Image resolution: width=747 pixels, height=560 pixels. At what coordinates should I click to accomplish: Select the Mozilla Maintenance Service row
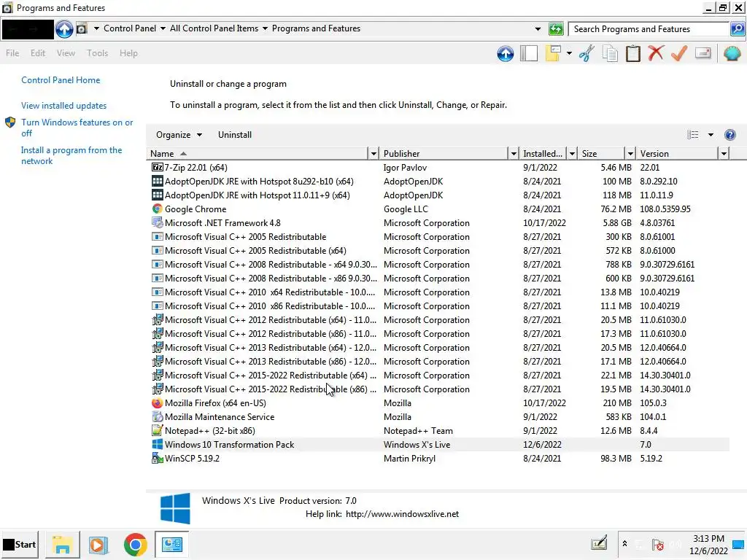point(438,416)
